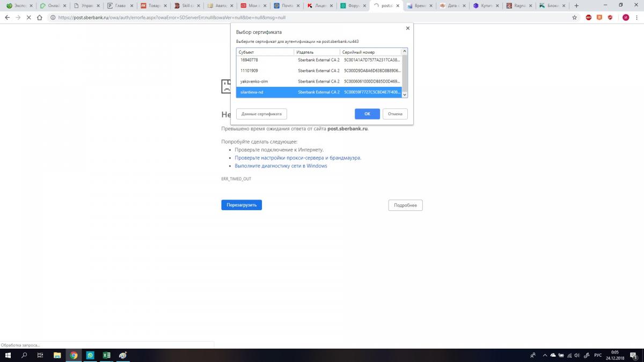Select certificate row 11101909
This screenshot has width=644, height=362.
click(319, 71)
